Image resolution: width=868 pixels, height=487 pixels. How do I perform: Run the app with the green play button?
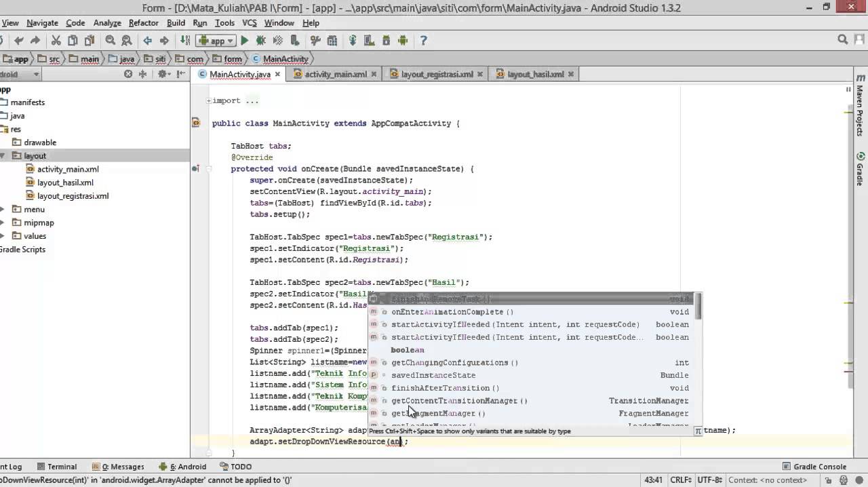(x=245, y=41)
